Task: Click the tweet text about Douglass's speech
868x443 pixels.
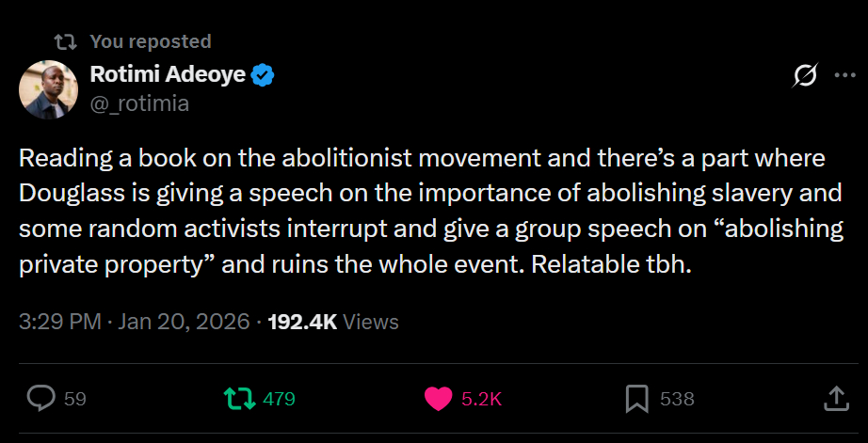Action: pyautogui.click(x=424, y=211)
